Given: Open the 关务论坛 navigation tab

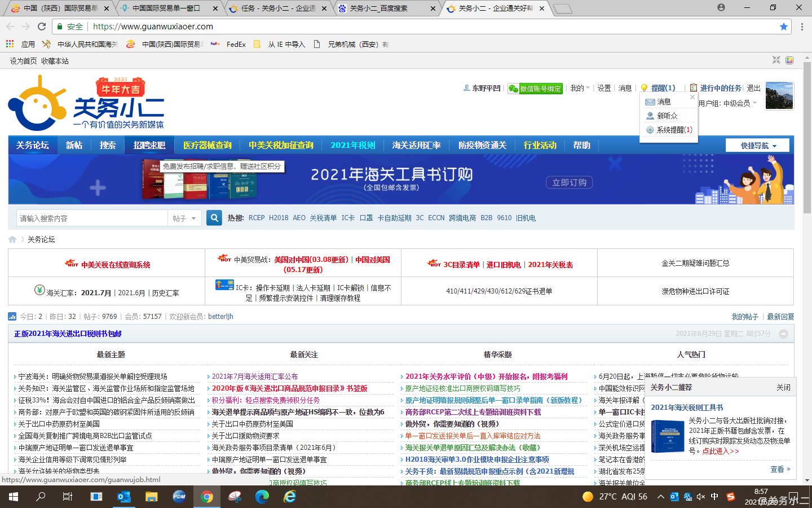Looking at the screenshot, I should (x=33, y=145).
